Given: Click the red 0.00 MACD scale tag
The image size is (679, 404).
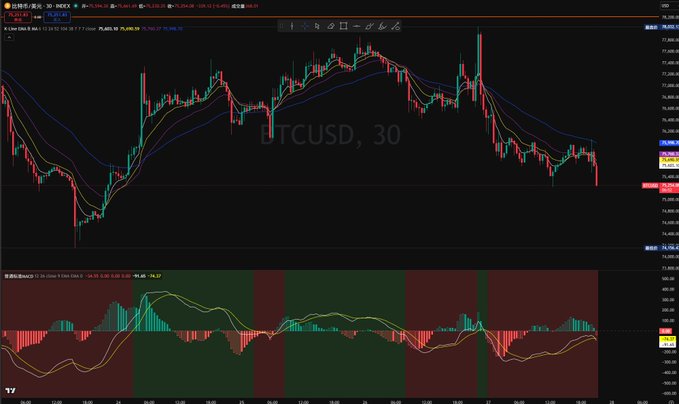Looking at the screenshot, I should point(666,331).
